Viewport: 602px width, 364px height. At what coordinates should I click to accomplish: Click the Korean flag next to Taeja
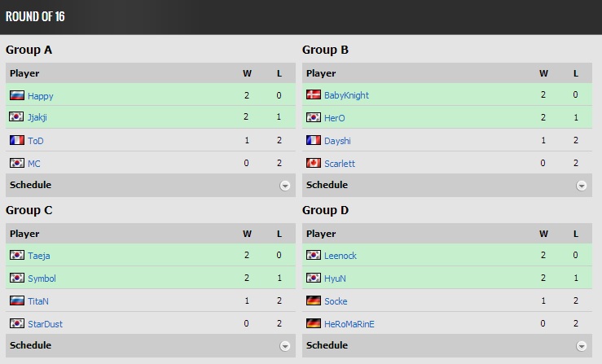[17, 255]
